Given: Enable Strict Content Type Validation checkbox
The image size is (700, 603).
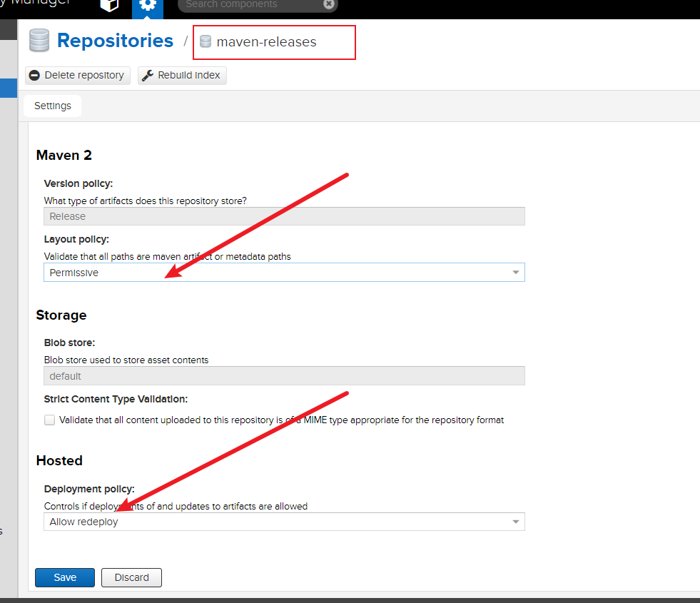Looking at the screenshot, I should (49, 420).
